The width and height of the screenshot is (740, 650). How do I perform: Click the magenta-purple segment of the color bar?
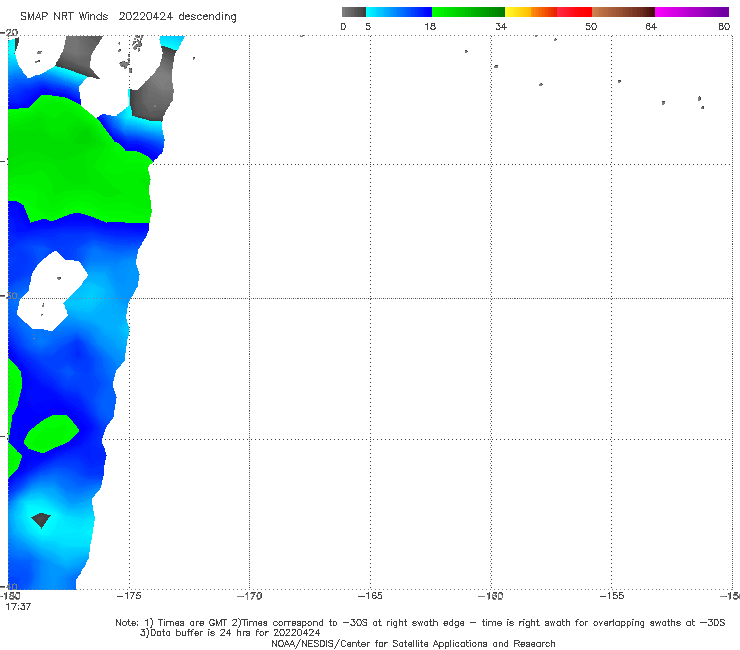click(x=692, y=12)
